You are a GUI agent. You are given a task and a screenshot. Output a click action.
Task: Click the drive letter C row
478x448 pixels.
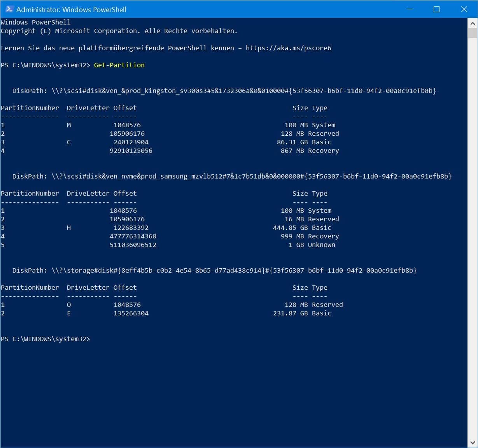coord(166,142)
